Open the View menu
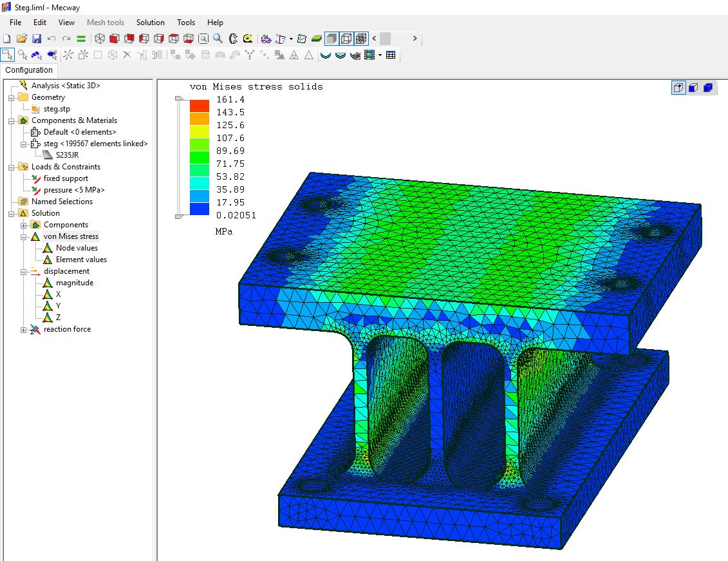The width and height of the screenshot is (728, 561). [66, 23]
